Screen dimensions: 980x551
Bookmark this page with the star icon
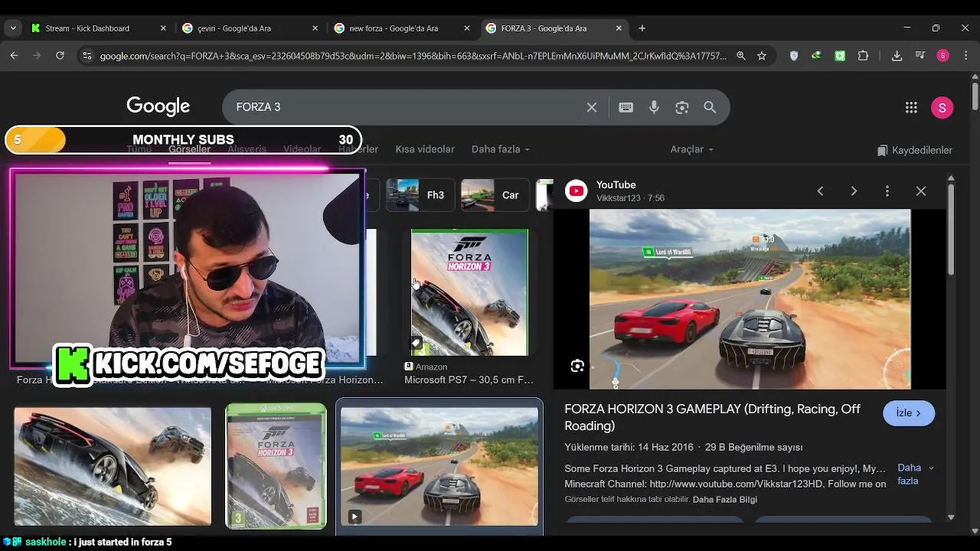762,56
